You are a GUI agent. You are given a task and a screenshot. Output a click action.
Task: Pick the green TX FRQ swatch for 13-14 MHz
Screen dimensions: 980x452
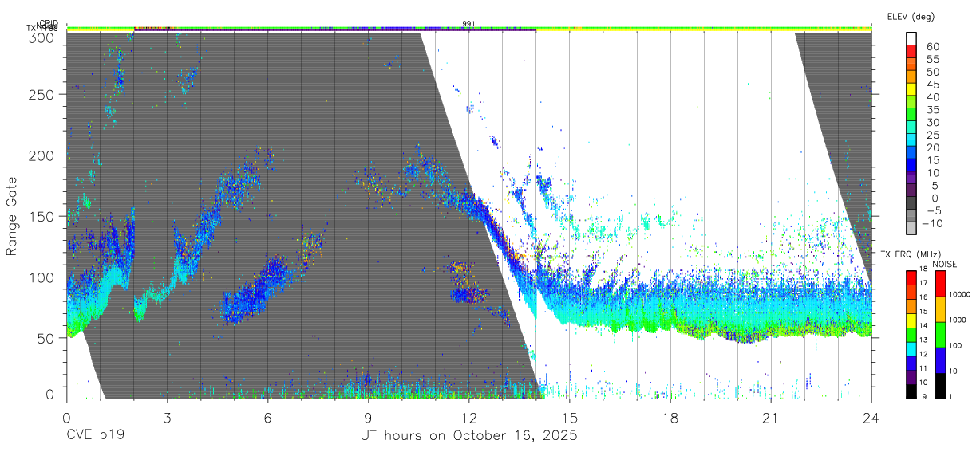tap(911, 333)
